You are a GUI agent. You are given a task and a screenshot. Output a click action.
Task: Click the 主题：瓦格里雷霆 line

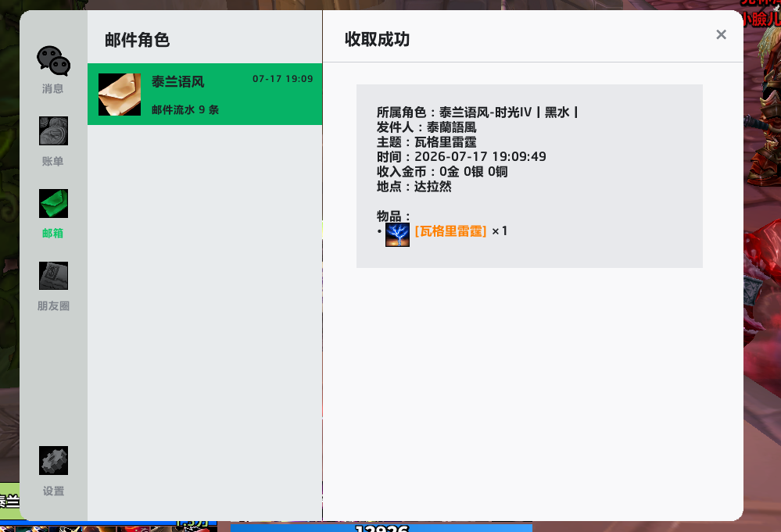click(426, 142)
